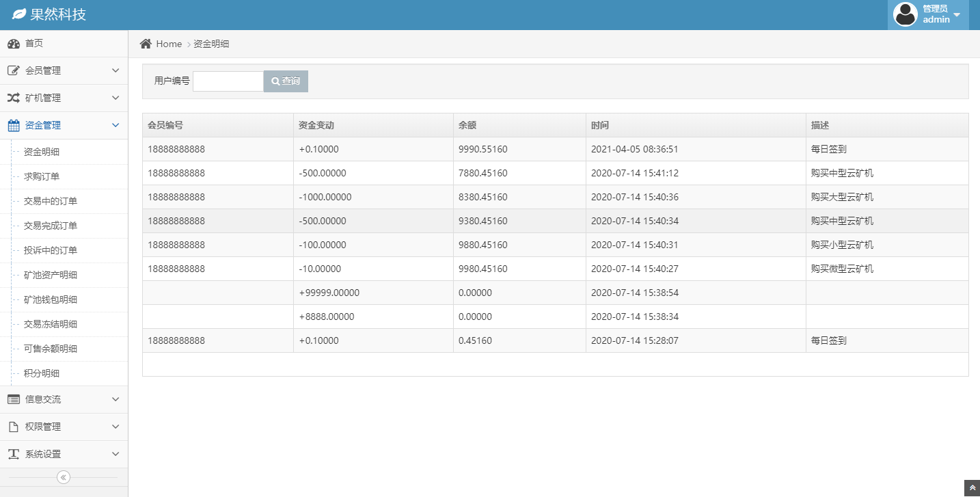Open 可售余额明细 submenu item
Screen dimensions: 980x497
[x=64, y=349]
